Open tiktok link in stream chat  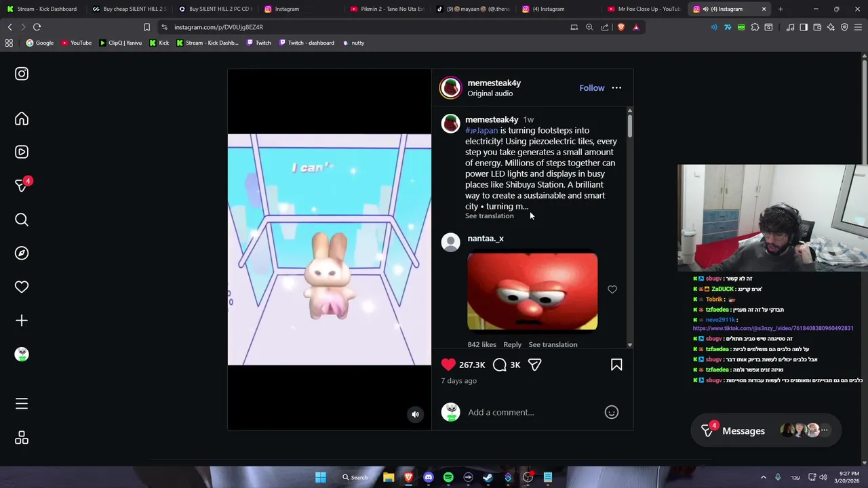pyautogui.click(x=773, y=328)
